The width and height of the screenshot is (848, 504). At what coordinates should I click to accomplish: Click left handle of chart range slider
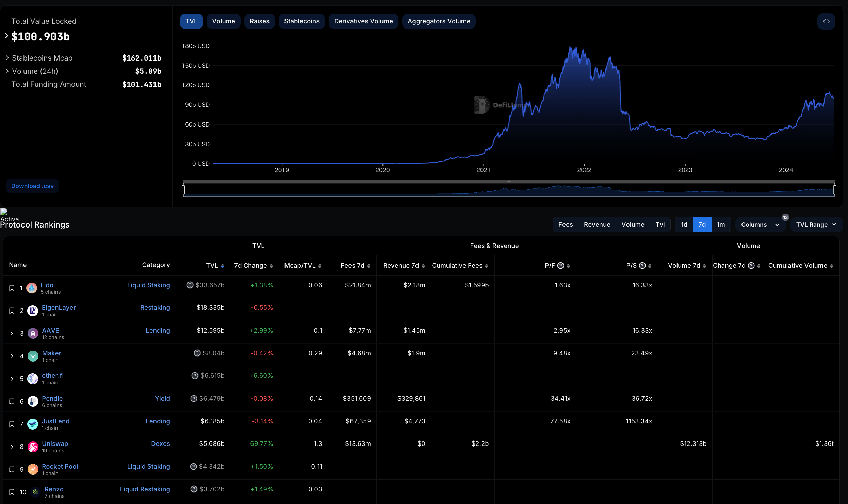[x=183, y=189]
